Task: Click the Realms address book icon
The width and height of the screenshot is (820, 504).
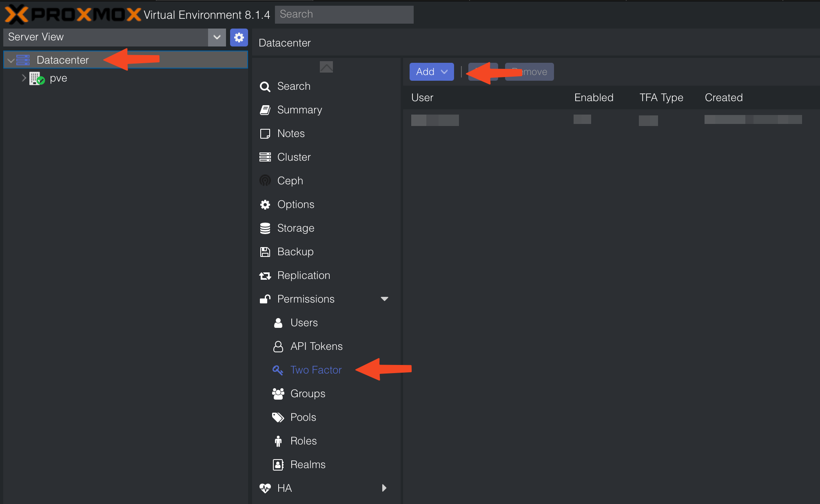Action: 278,464
